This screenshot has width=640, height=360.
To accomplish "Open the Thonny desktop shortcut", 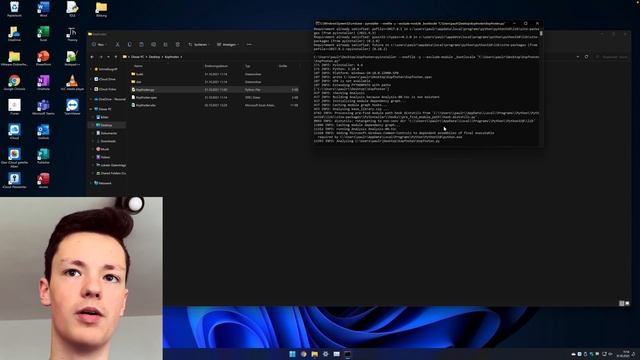I will 72,33.
